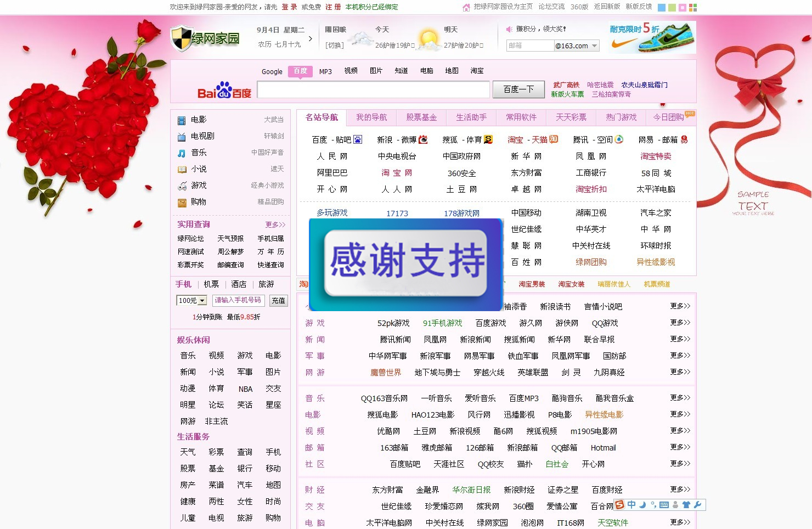Image resolution: width=812 pixels, height=529 pixels.
Task: Open the 魔兽世界 game link
Action: 386,373
